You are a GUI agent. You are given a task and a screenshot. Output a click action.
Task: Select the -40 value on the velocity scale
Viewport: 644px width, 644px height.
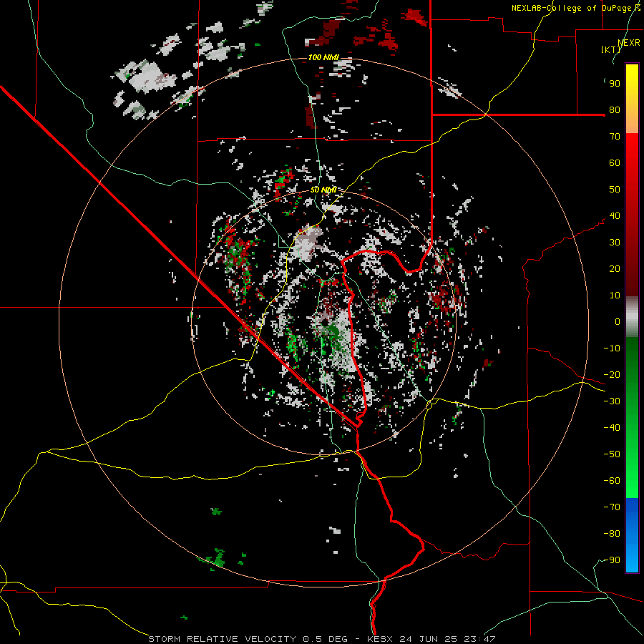[x=612, y=428]
